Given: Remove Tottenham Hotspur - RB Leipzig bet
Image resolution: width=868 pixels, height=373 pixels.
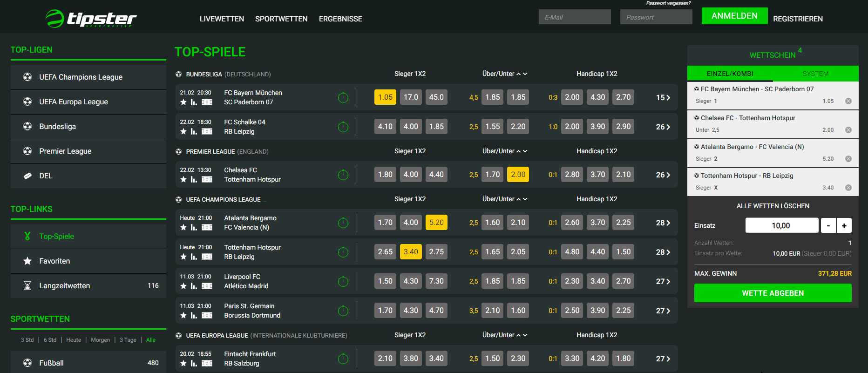Looking at the screenshot, I should (848, 188).
